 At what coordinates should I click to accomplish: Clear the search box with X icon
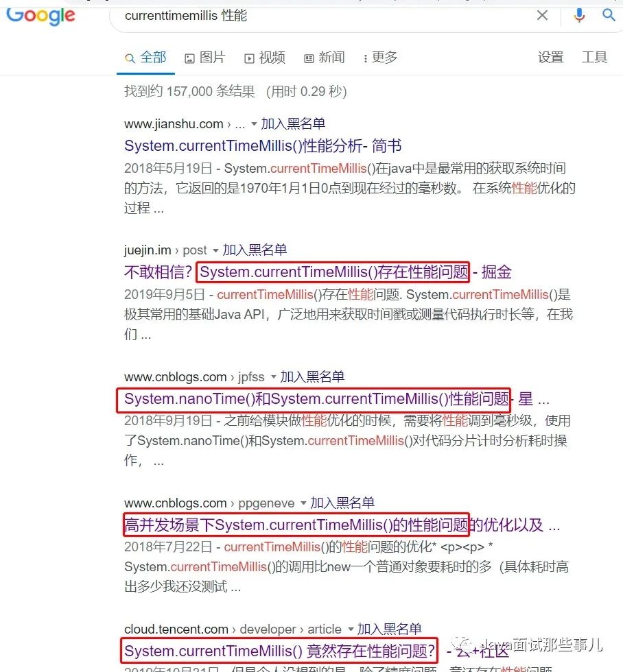pyautogui.click(x=543, y=15)
